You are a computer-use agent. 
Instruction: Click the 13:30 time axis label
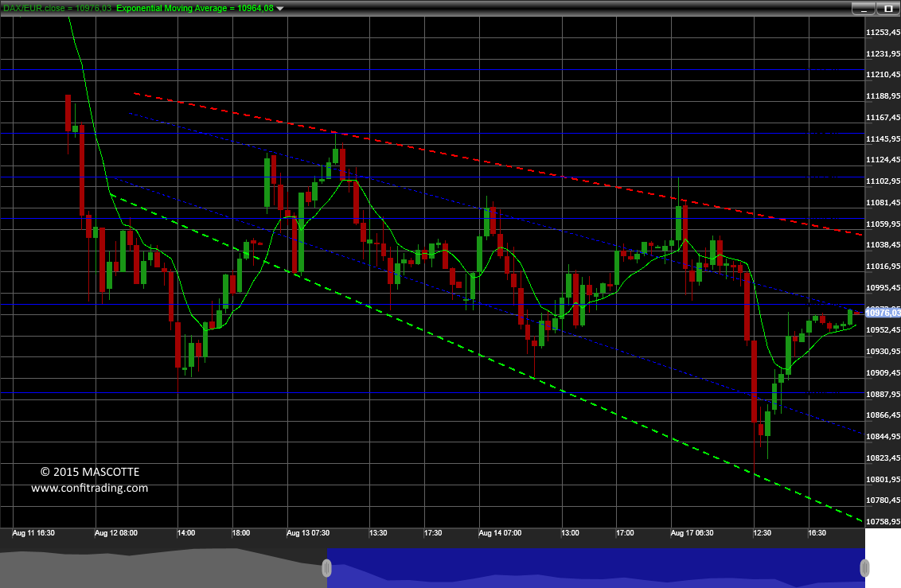(x=378, y=533)
